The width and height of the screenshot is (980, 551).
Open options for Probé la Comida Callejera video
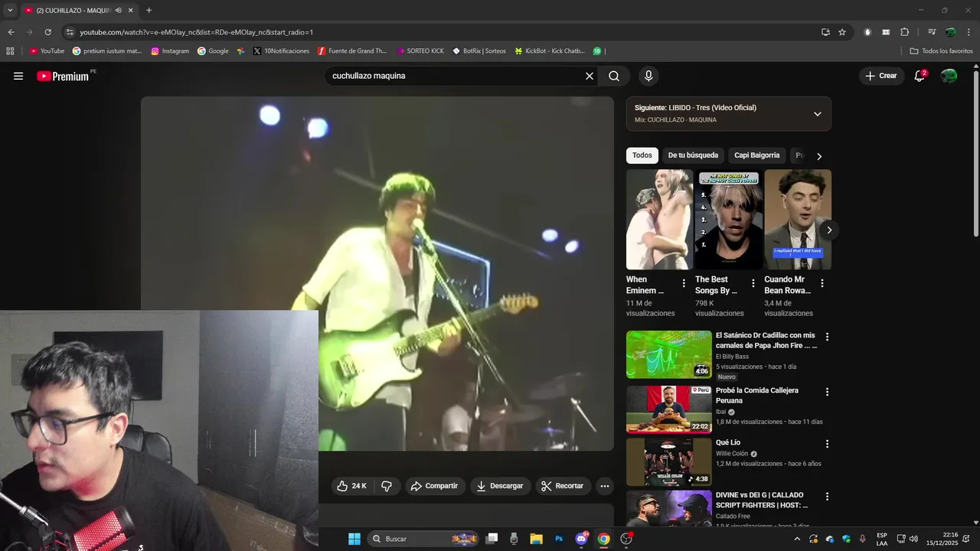[x=827, y=392]
